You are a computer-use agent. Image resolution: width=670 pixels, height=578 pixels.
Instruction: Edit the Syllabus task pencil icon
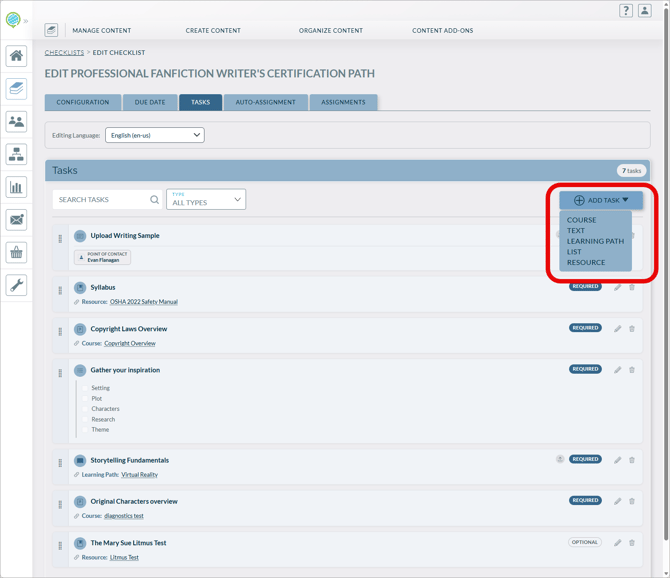(x=617, y=288)
